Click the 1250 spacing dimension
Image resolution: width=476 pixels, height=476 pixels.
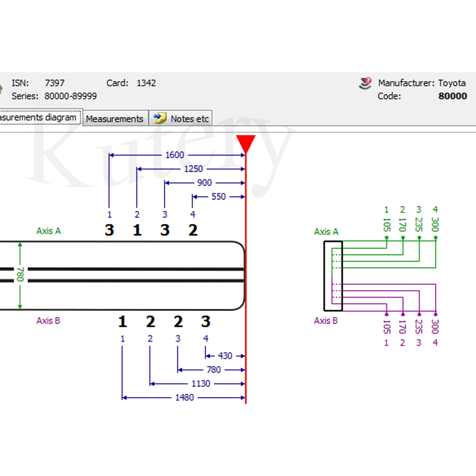point(193,169)
